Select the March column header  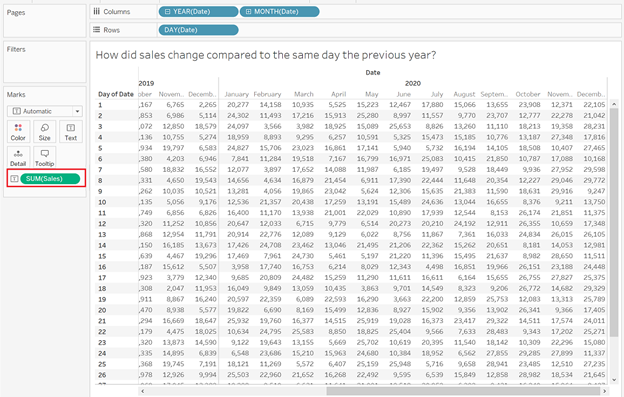304,94
